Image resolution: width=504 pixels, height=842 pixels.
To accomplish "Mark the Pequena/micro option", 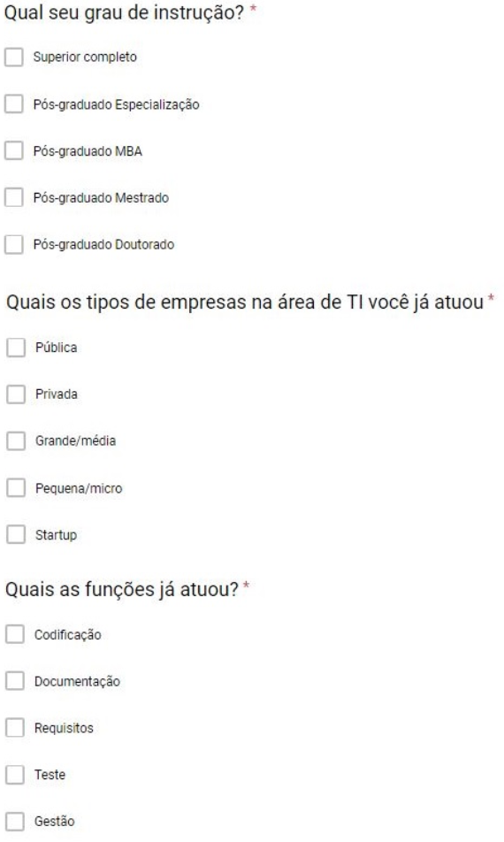I will point(16,487).
